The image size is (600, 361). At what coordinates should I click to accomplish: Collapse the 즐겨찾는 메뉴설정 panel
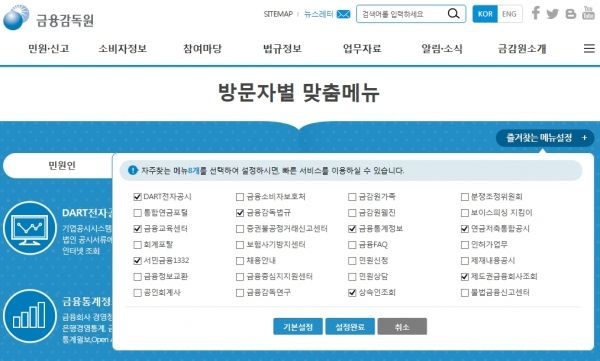[x=545, y=138]
